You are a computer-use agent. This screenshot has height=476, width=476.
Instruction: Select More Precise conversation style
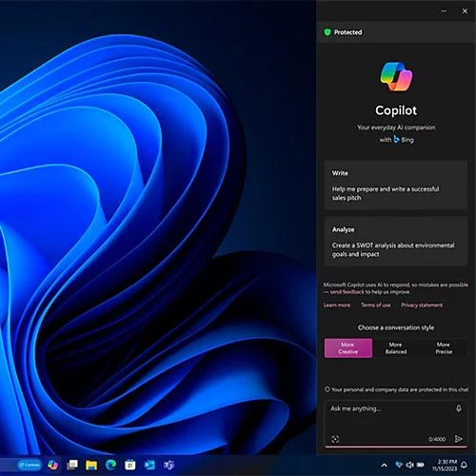point(444,348)
